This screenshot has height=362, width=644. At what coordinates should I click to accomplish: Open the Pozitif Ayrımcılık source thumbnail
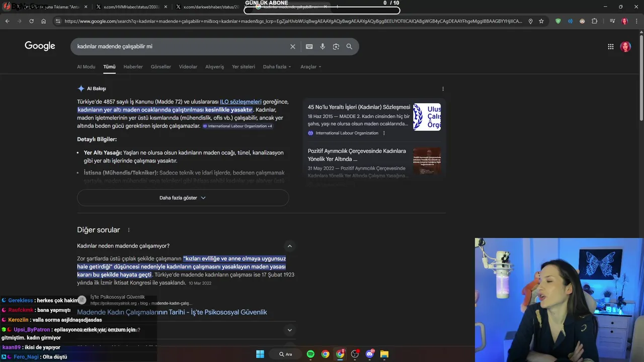point(427,161)
